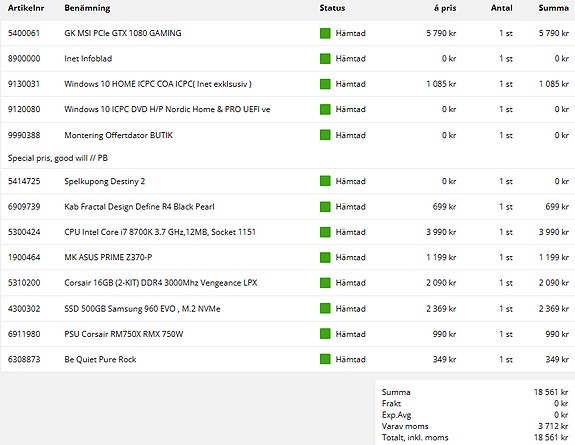
Task: Click the Status column header
Action: tap(332, 8)
